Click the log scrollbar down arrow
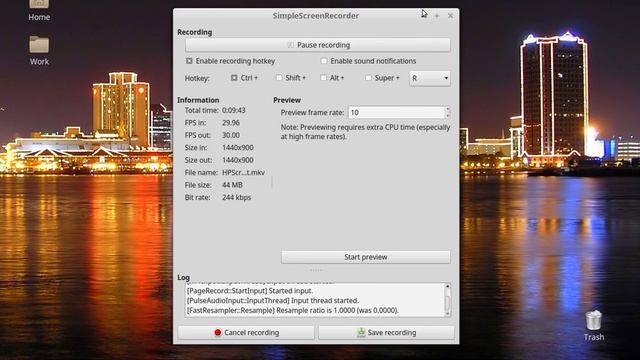The height and width of the screenshot is (360, 640). pyautogui.click(x=447, y=313)
